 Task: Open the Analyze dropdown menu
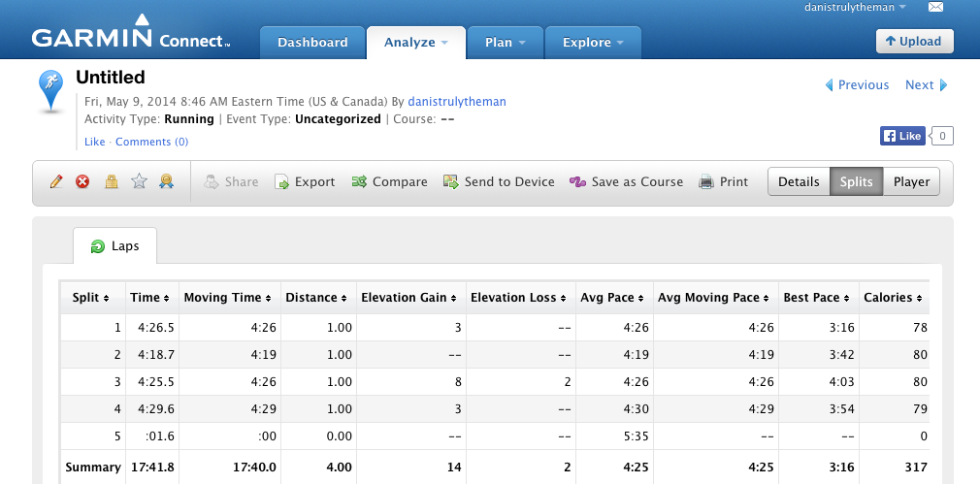(x=415, y=43)
